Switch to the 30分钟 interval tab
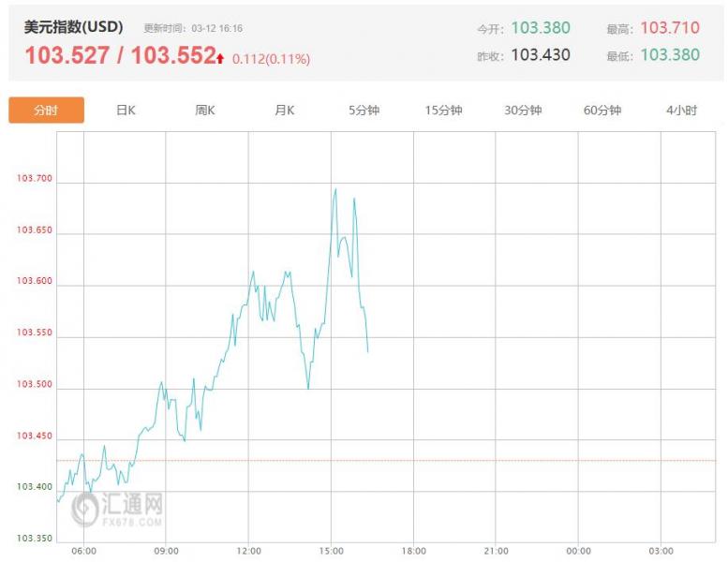The image size is (728, 562). 523,111
